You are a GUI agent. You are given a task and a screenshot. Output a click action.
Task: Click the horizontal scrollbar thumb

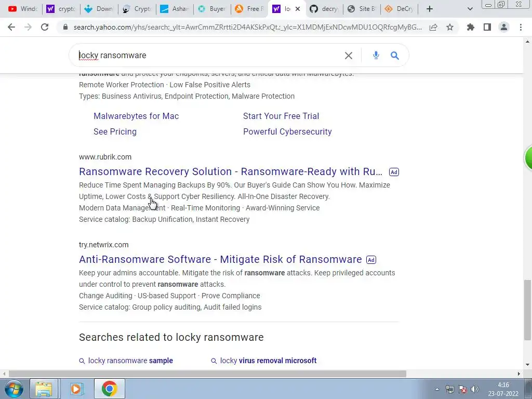[x=207, y=374]
